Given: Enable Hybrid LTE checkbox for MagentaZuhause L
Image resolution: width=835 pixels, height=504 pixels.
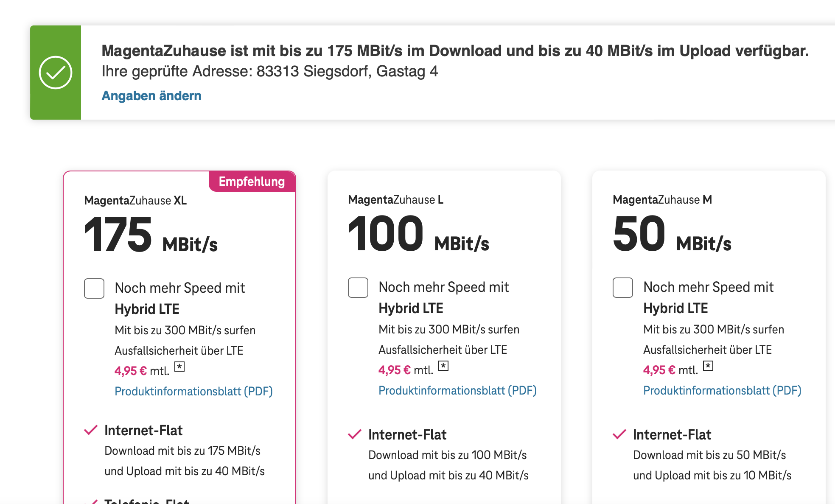Looking at the screenshot, I should pos(358,288).
